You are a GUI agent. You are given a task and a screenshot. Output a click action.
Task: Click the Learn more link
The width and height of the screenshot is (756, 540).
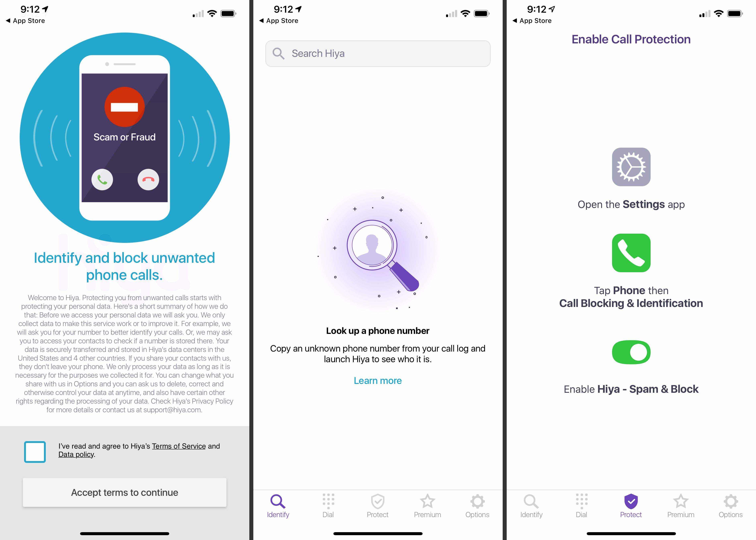[x=378, y=380]
